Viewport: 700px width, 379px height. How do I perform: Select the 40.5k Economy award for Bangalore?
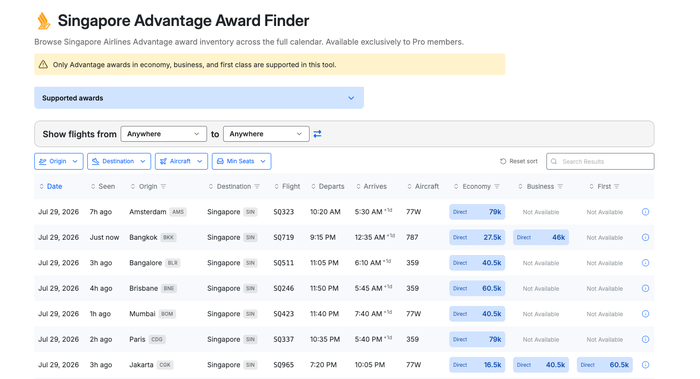click(x=477, y=263)
